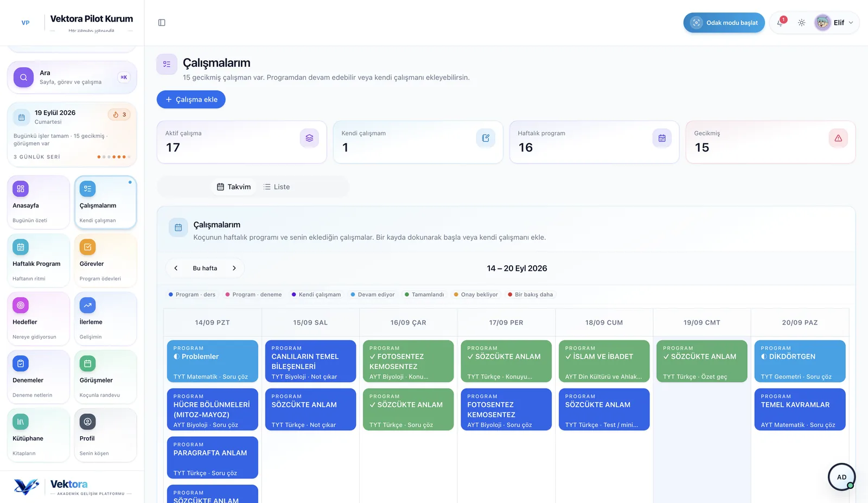868x503 pixels.
Task: Open Görevler in the sidebar
Action: pos(105,260)
